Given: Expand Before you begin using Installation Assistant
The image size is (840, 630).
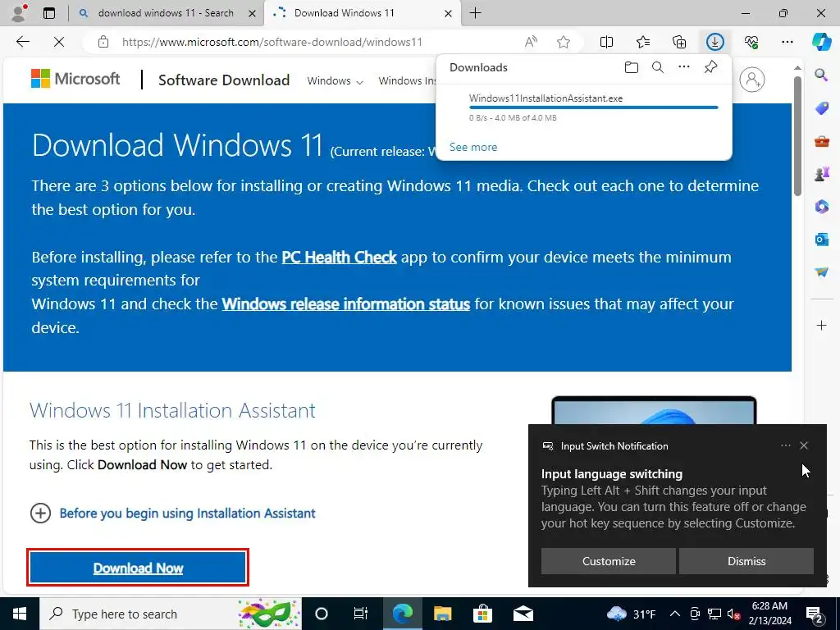Looking at the screenshot, I should (x=172, y=514).
